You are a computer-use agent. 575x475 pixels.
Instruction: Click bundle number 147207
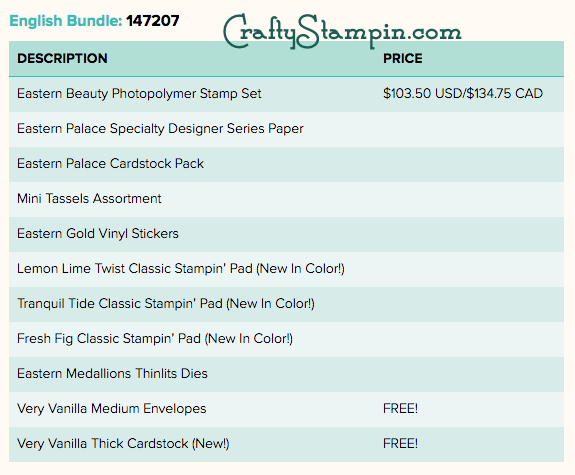click(153, 21)
